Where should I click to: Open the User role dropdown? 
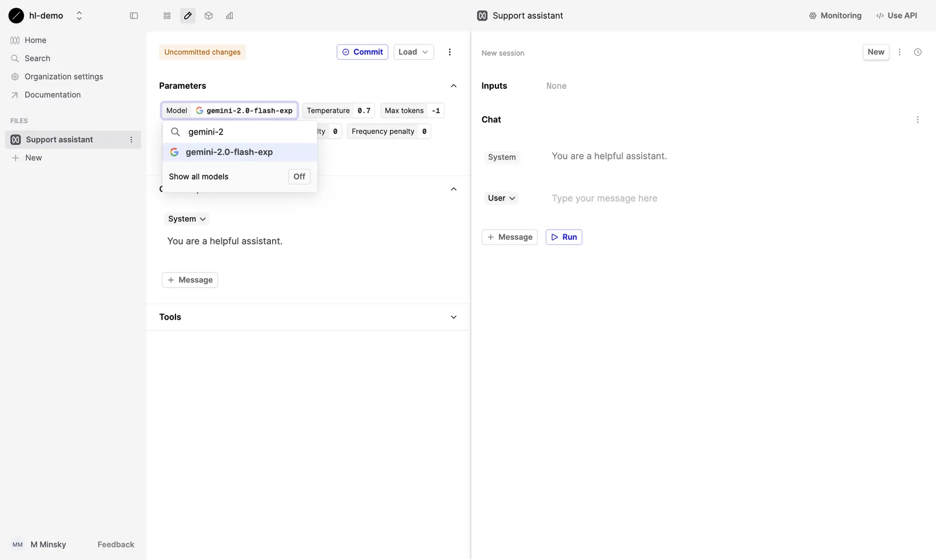point(501,198)
